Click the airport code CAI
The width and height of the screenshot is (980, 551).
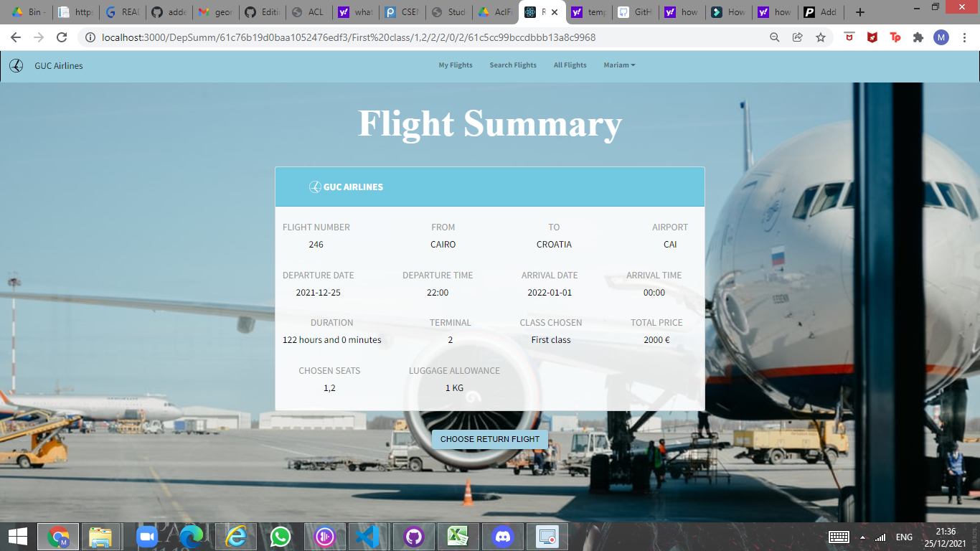point(670,245)
